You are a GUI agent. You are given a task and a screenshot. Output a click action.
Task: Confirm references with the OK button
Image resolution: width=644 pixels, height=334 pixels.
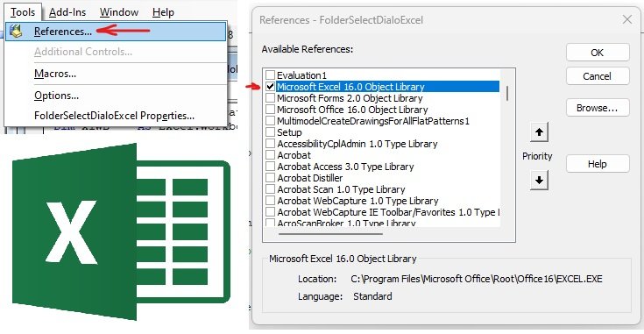tap(598, 53)
